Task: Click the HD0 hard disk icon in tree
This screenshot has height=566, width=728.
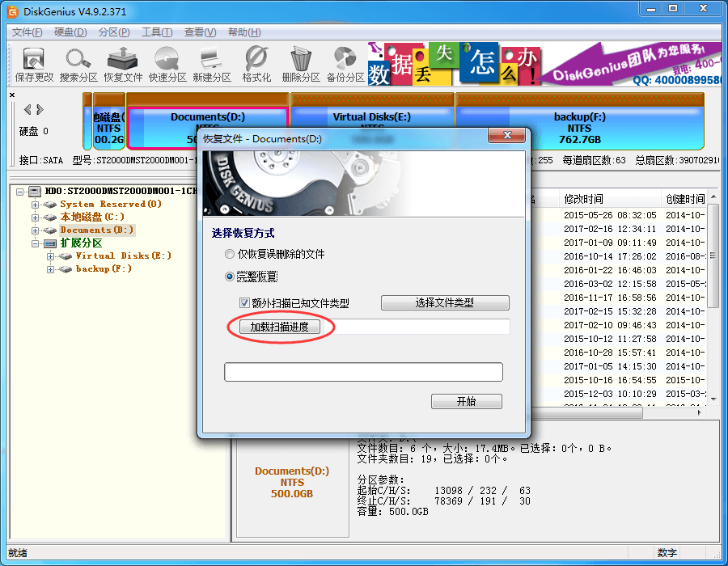Action: [x=35, y=191]
